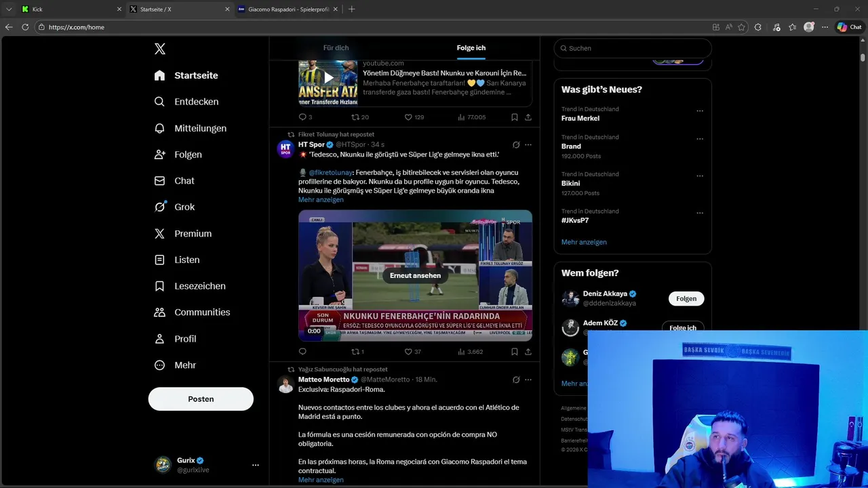Viewport: 868px width, 488px height.
Task: Open Listen in the sidebar
Action: pyautogui.click(x=176, y=260)
